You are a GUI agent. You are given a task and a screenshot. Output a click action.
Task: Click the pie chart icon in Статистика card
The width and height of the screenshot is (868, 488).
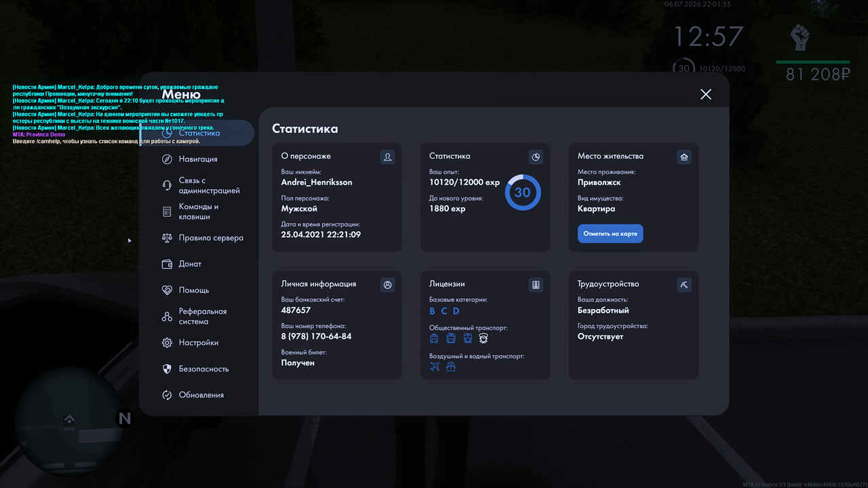point(536,157)
